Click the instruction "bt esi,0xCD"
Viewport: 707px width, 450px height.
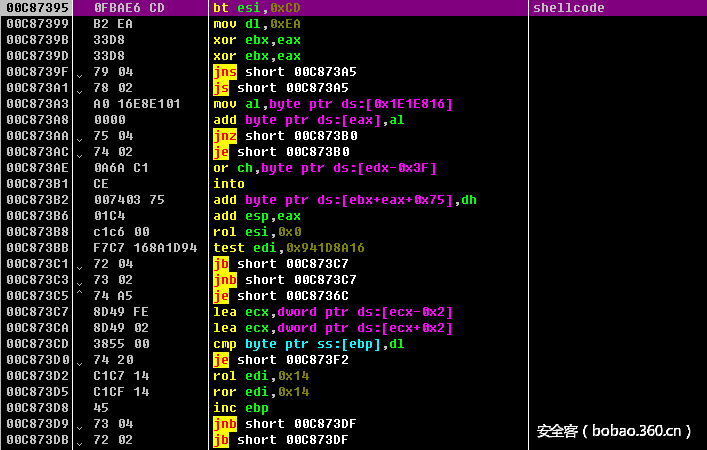pos(257,8)
